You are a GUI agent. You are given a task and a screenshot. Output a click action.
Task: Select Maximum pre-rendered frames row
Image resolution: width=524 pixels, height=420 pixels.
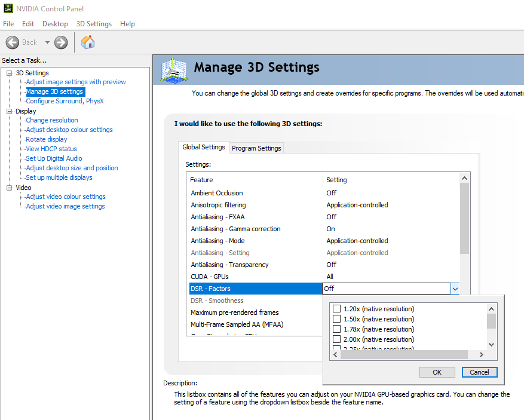255,312
